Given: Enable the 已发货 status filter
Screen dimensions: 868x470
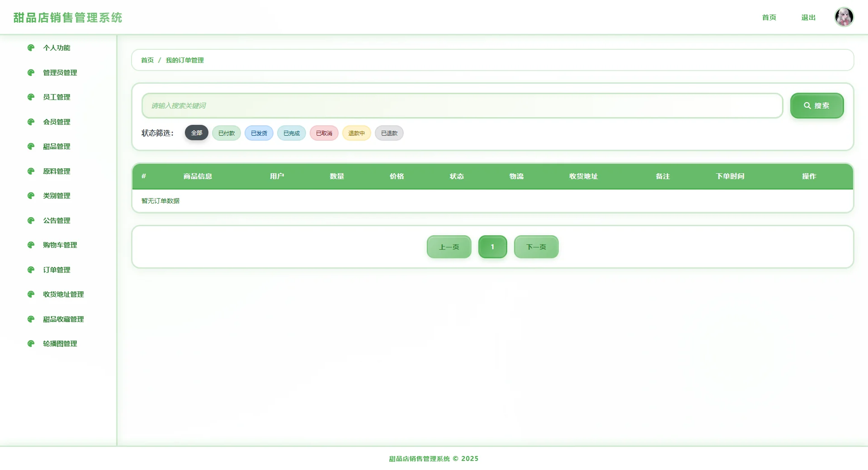Looking at the screenshot, I should [259, 133].
